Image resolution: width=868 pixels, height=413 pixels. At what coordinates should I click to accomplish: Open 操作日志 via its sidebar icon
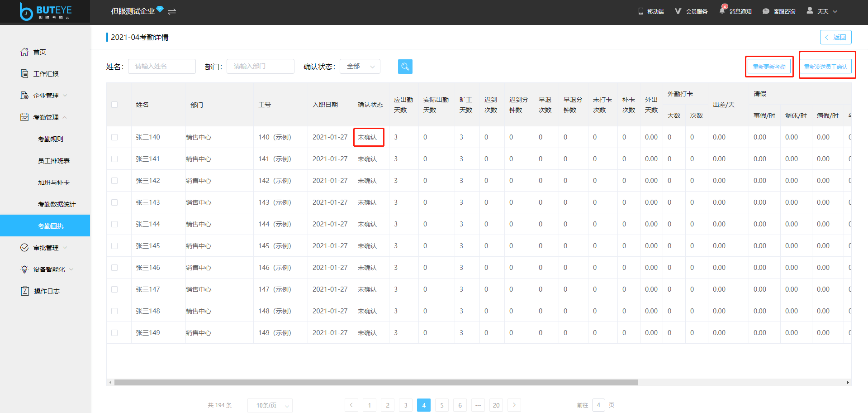click(25, 291)
